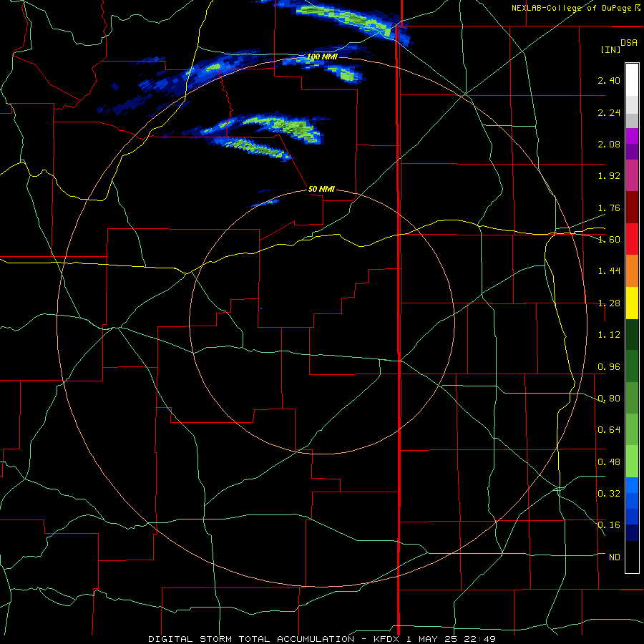The width and height of the screenshot is (644, 644).
Task: Click the 2.24 legend value
Action: tap(609, 112)
